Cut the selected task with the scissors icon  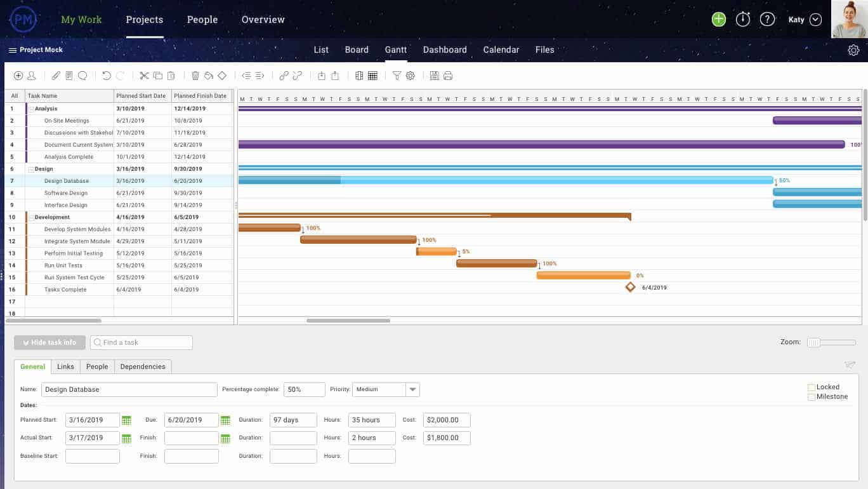[144, 76]
